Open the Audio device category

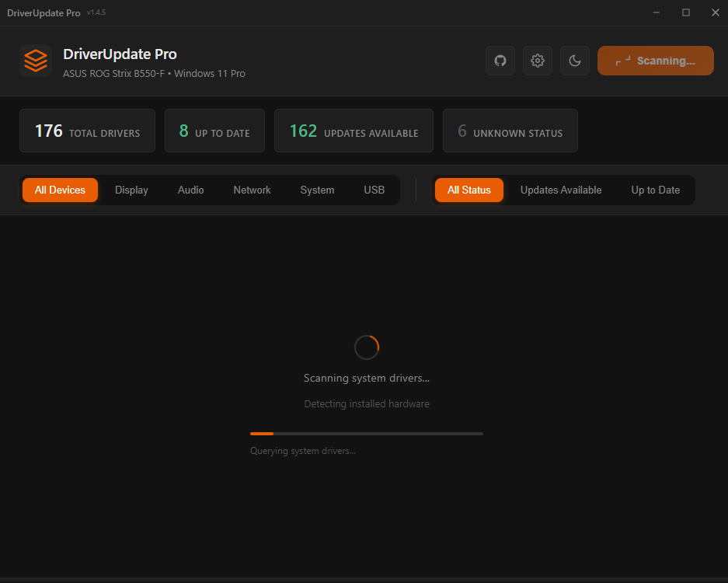click(x=190, y=190)
